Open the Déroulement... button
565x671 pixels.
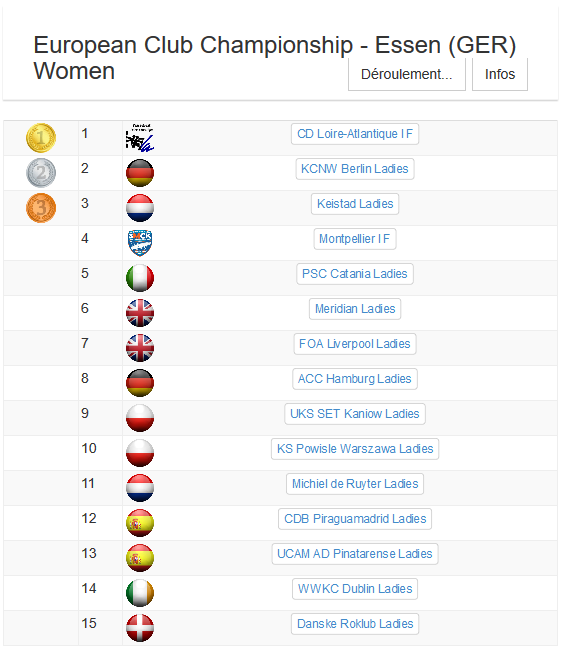[x=407, y=74]
